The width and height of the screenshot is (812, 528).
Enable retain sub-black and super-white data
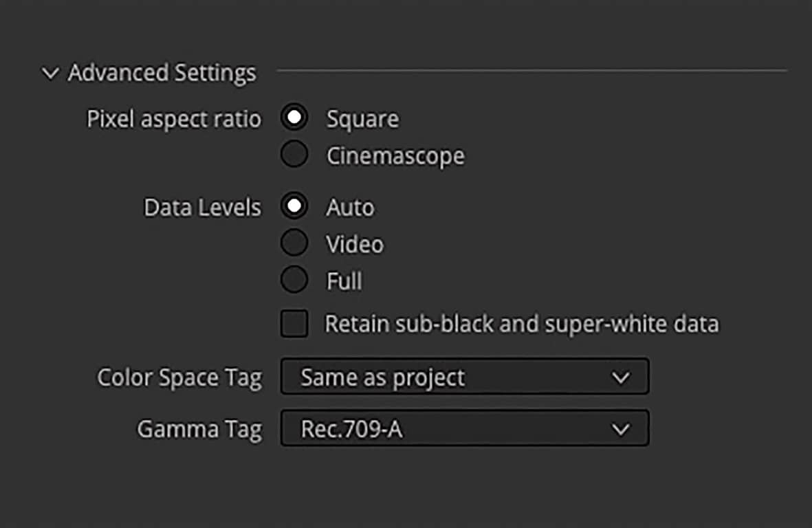tap(294, 323)
